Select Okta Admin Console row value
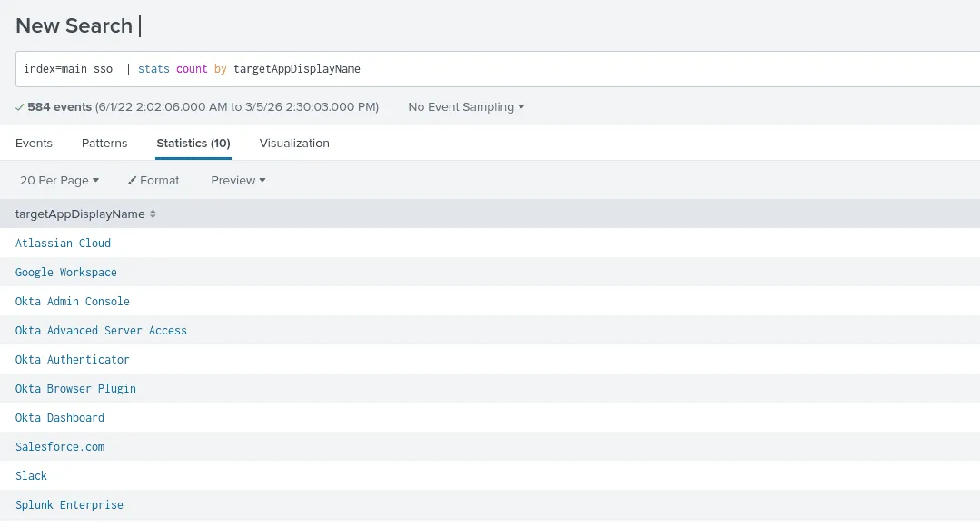Viewport: 980px width, 528px height. click(x=73, y=301)
